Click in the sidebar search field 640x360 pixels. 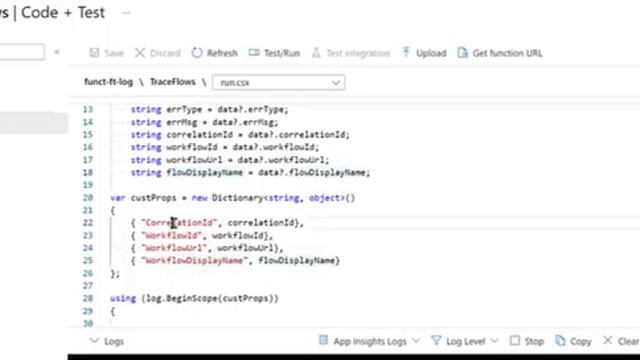22,52
